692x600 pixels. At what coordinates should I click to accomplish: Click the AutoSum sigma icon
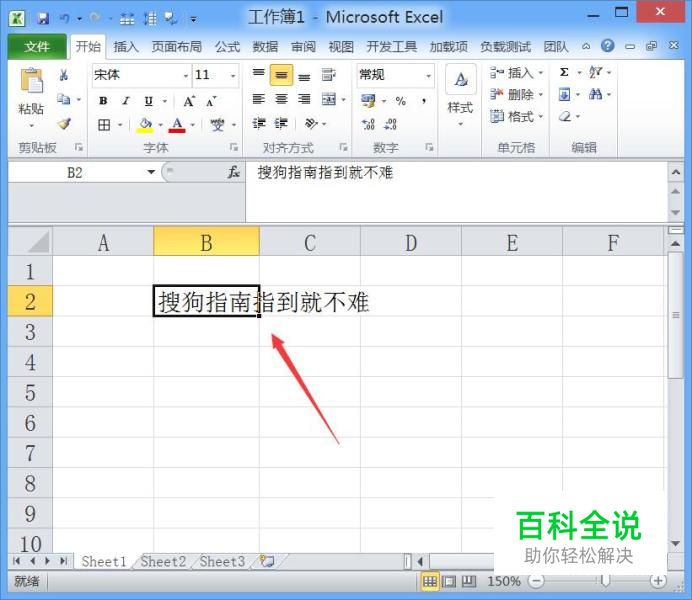point(564,72)
